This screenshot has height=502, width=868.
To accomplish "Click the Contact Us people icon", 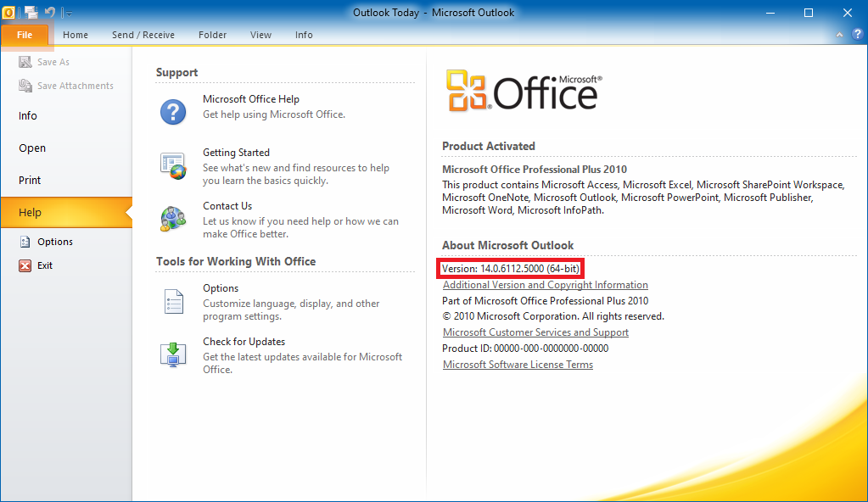I will [173, 218].
